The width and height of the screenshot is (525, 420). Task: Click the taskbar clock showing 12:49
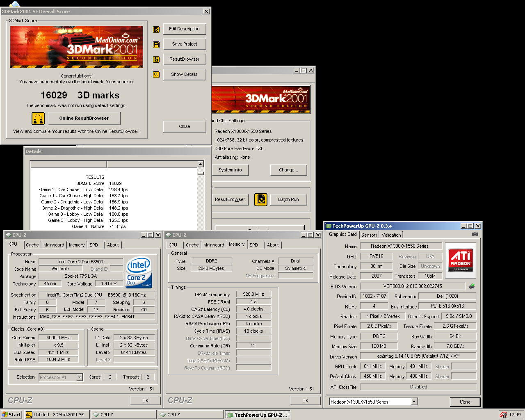(x=515, y=415)
